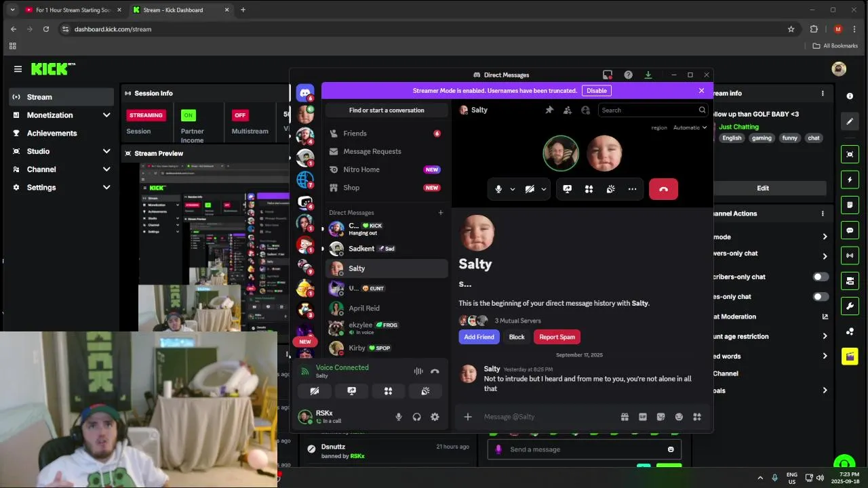Show user profile icon in DM header
This screenshot has width=868, height=488.
586,110
